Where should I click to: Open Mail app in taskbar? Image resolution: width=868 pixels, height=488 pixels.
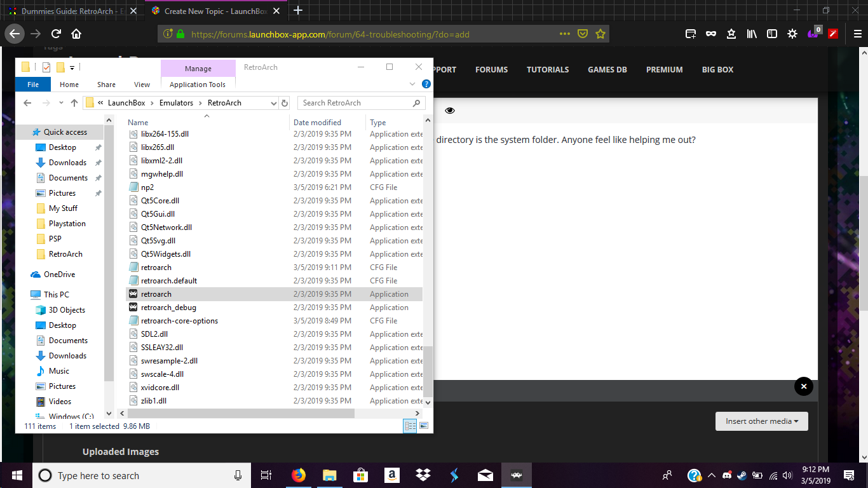pos(485,475)
